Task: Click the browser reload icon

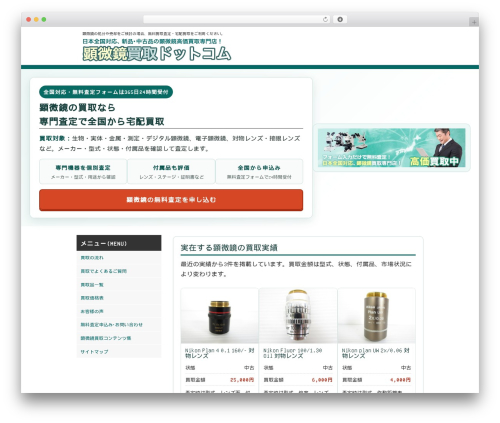Action: pyautogui.click(x=325, y=19)
